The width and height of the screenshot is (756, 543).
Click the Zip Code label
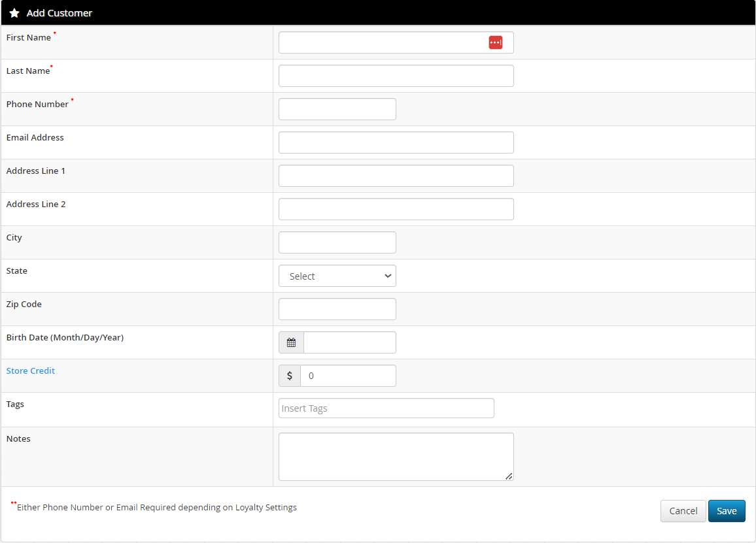(24, 304)
